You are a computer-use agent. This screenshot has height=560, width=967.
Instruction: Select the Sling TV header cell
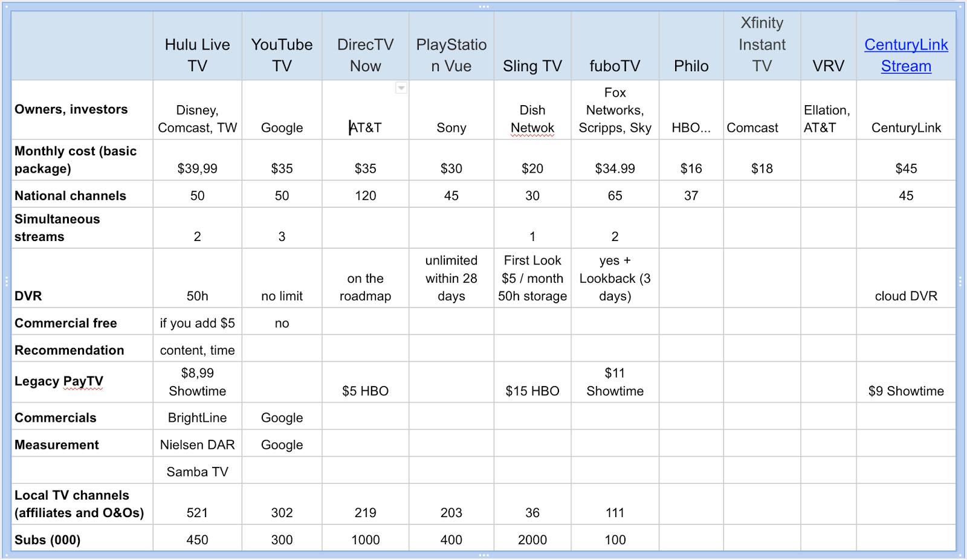(532, 46)
